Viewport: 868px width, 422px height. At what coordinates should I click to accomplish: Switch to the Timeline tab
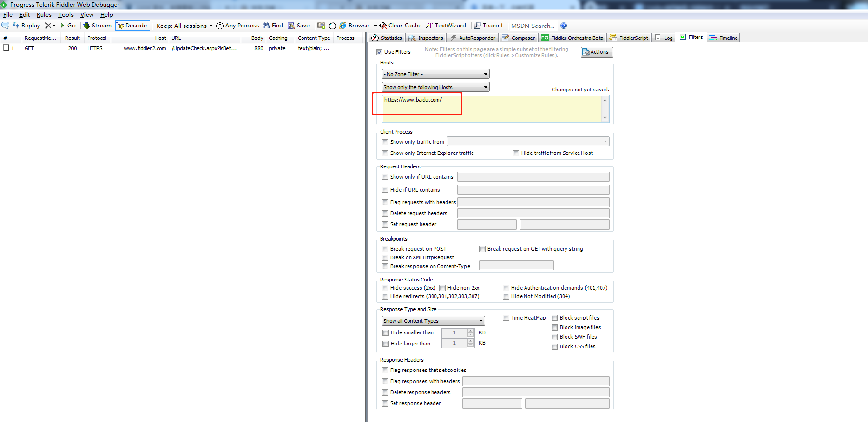pyautogui.click(x=723, y=38)
